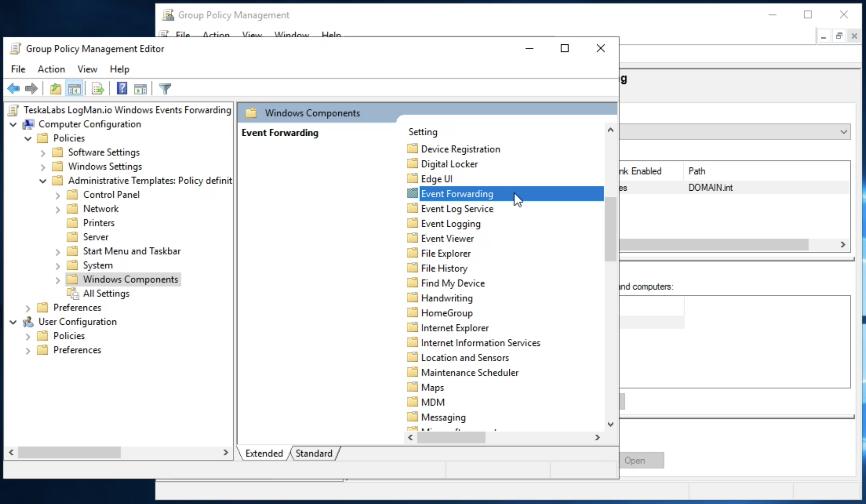
Task: Collapse the Administrative Templates node
Action: coord(43,181)
